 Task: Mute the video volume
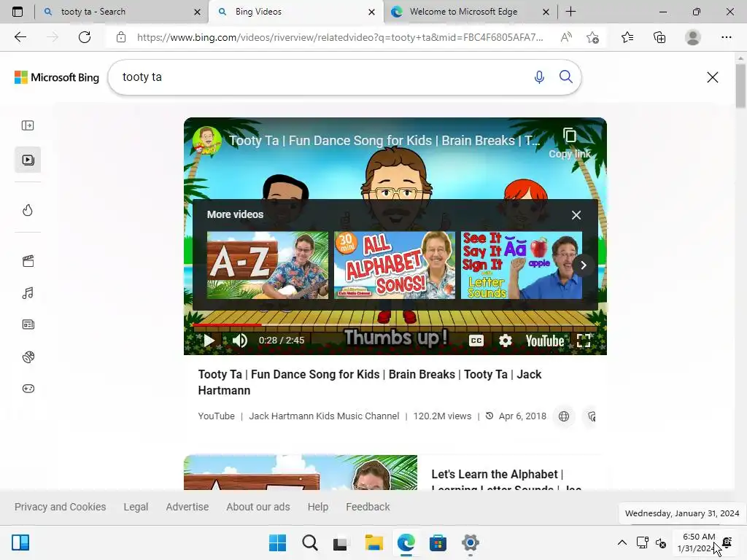[239, 341]
